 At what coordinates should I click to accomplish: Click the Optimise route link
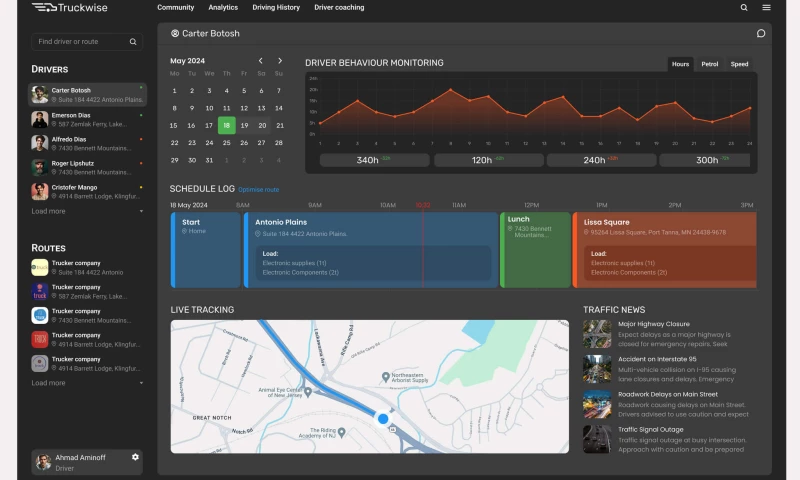(x=258, y=189)
